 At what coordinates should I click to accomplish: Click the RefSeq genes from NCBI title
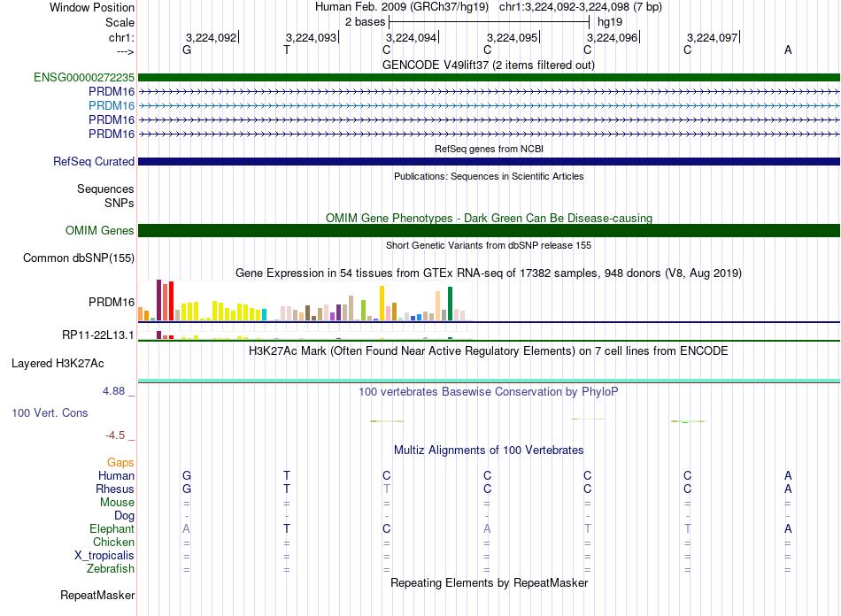(490, 149)
